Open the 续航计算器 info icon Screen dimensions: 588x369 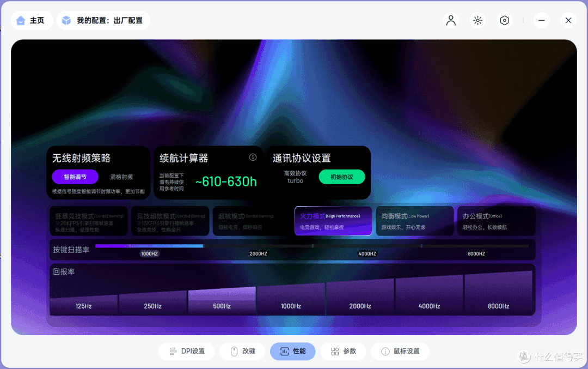pos(253,158)
